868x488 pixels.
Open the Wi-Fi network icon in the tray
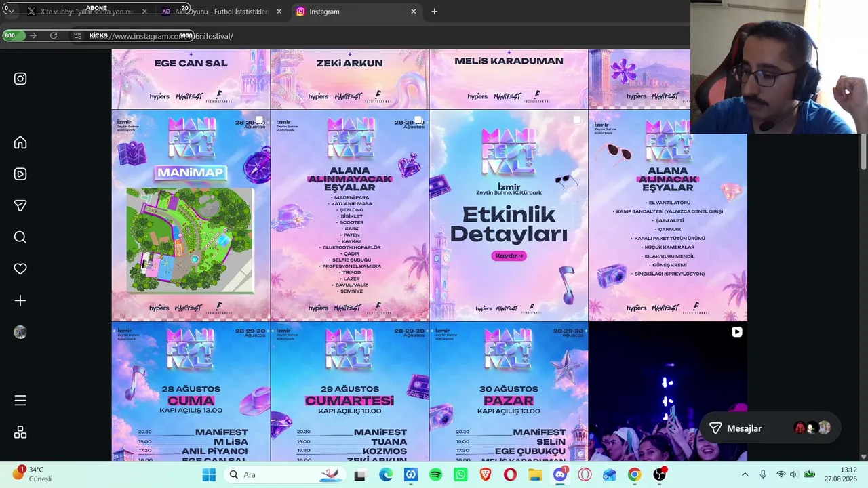(x=781, y=474)
